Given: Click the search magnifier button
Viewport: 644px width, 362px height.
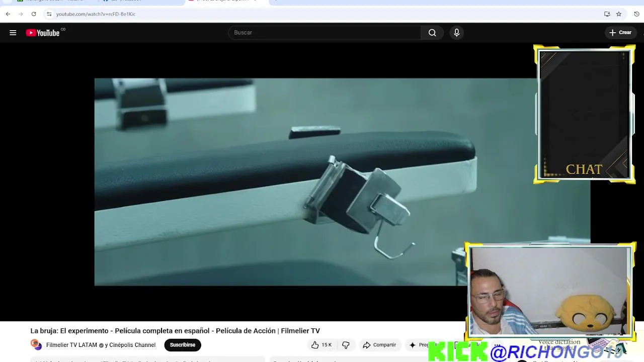Looking at the screenshot, I should point(432,33).
